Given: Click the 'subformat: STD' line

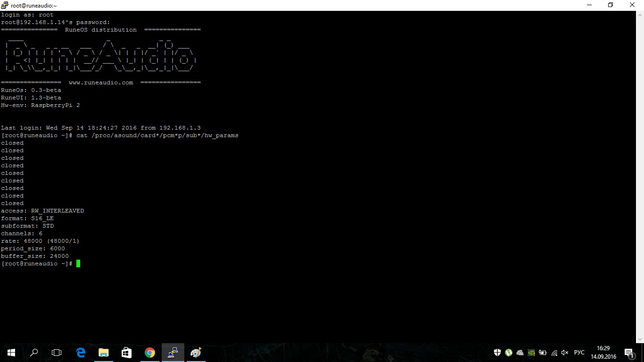Looking at the screenshot, I should pos(27,226).
